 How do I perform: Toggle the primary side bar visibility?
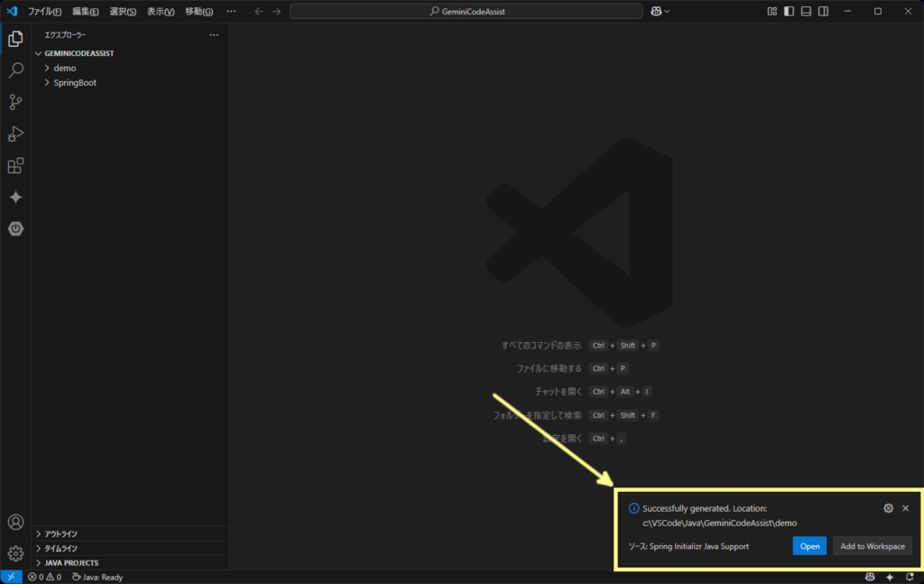coord(789,11)
